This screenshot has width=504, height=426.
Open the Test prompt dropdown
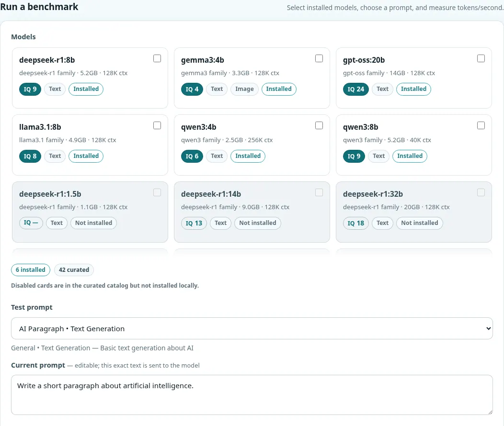252,328
